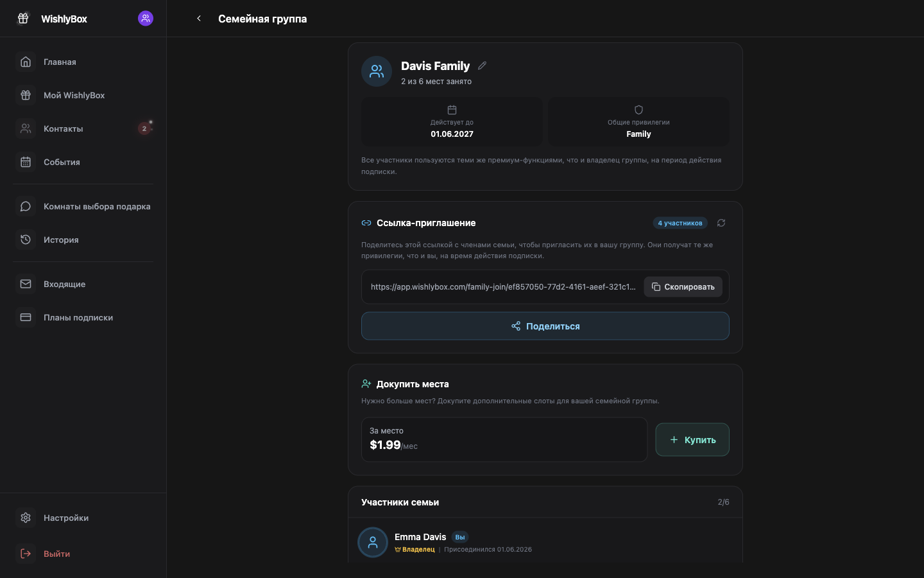Regenerate invite link with refresh icon
The height and width of the screenshot is (578, 924).
[x=721, y=223]
